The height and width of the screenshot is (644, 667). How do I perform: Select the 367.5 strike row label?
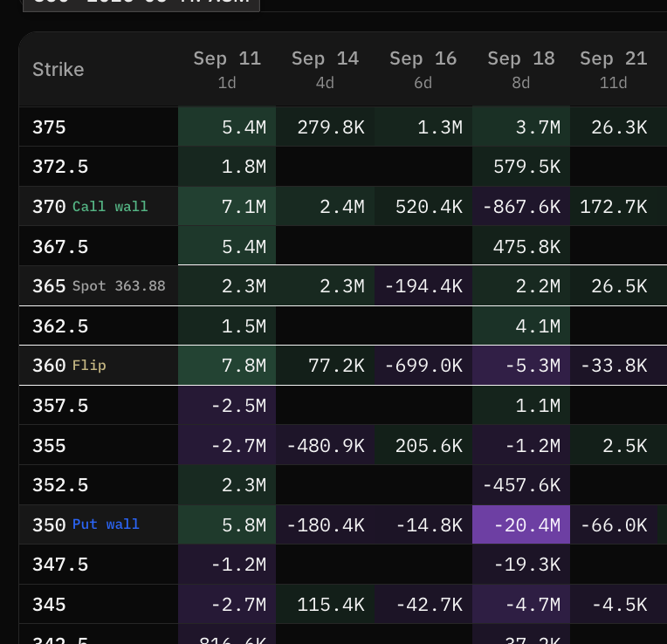[x=60, y=247]
